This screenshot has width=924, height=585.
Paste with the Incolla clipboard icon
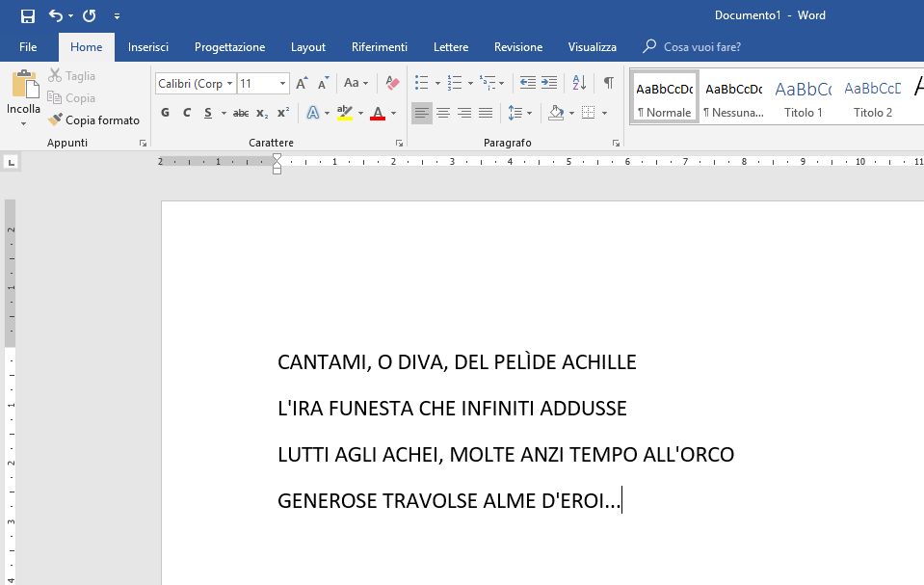pyautogui.click(x=25, y=84)
